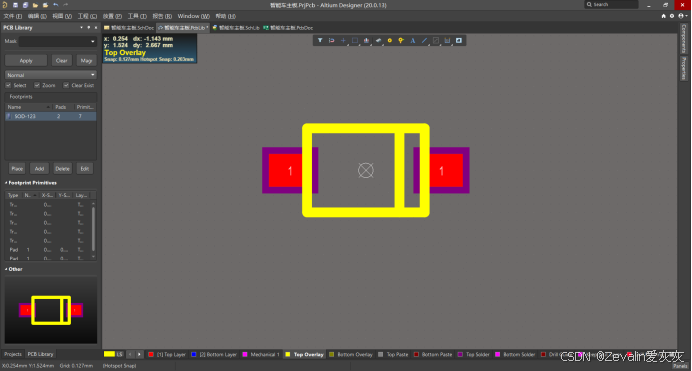Open the user account icon
The image size is (692, 371).
pos(681,16)
